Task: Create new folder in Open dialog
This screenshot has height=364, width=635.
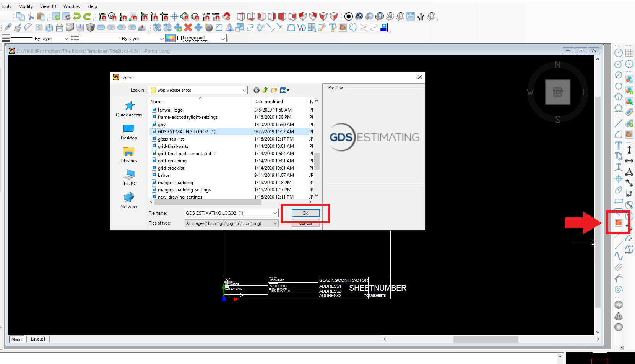Action: [x=274, y=90]
